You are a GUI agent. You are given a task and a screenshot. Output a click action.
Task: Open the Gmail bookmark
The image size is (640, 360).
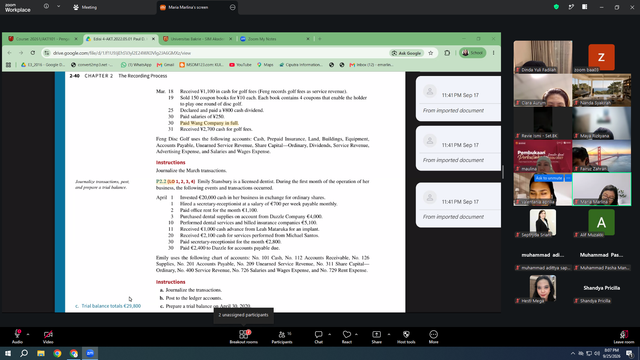point(165,64)
